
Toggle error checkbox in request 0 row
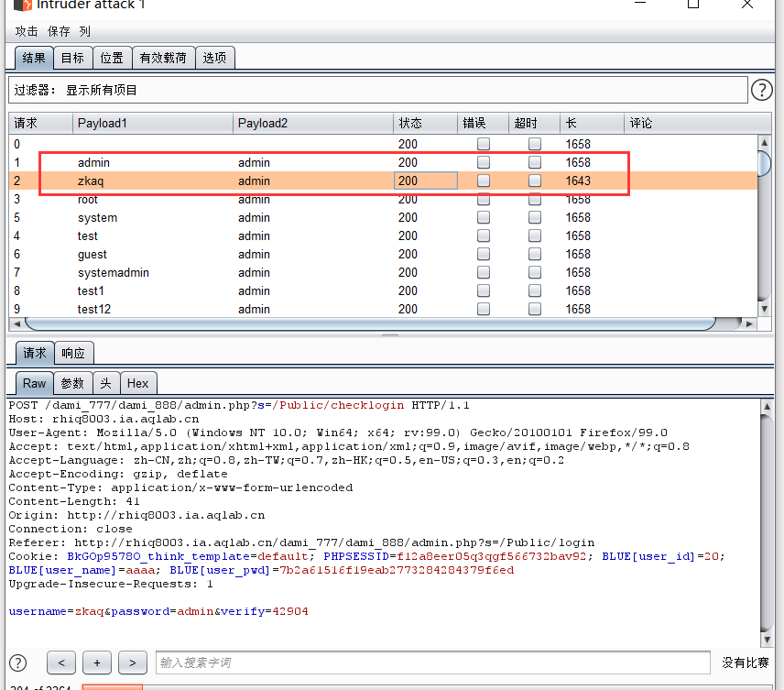coord(483,144)
